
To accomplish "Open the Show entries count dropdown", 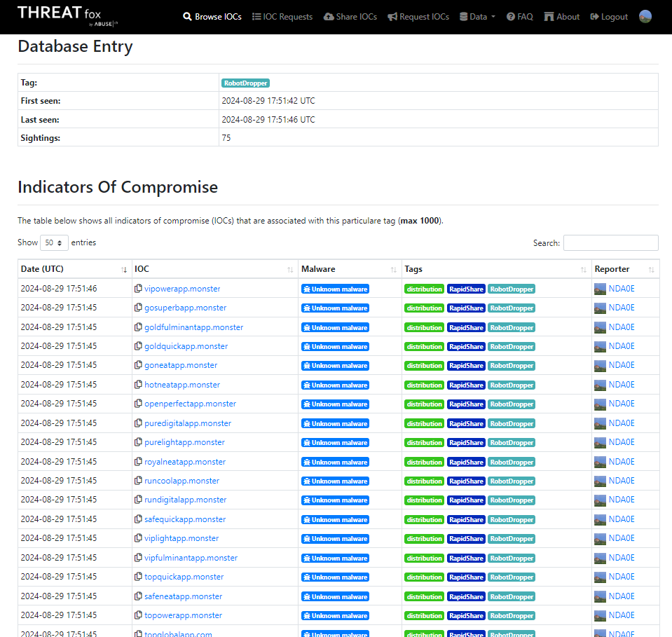I will [54, 242].
